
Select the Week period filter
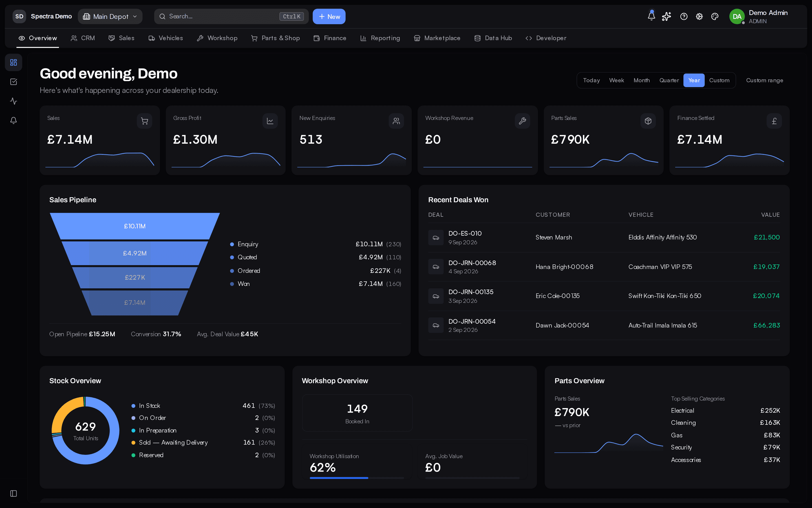point(616,80)
